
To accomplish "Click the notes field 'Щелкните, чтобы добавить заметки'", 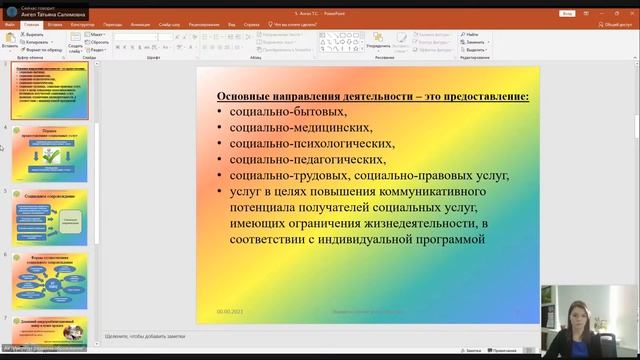I will pos(145,336).
